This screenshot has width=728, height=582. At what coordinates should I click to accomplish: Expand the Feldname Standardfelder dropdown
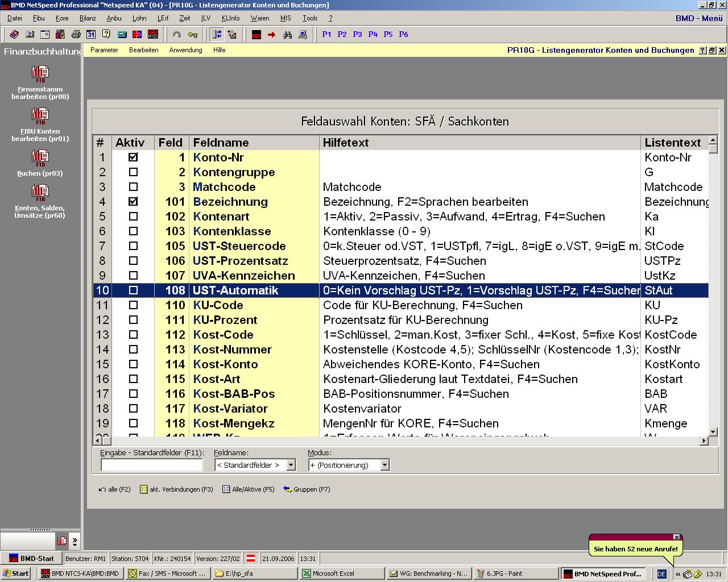(291, 465)
